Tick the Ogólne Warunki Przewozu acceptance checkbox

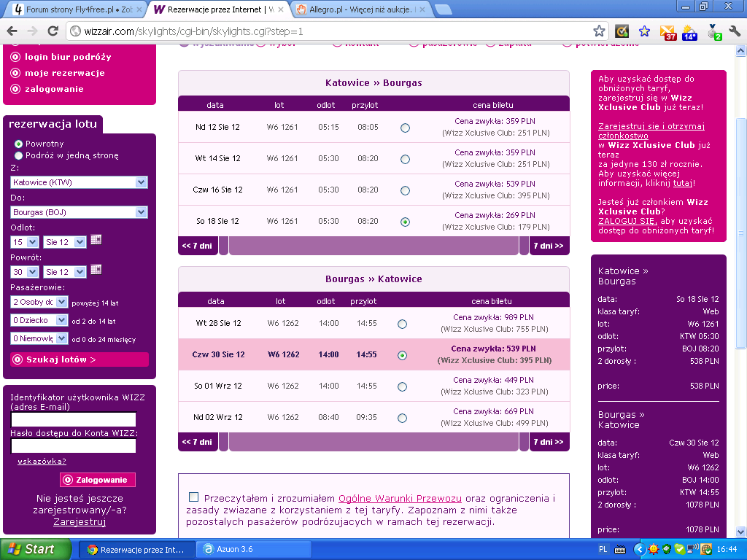tap(193, 497)
